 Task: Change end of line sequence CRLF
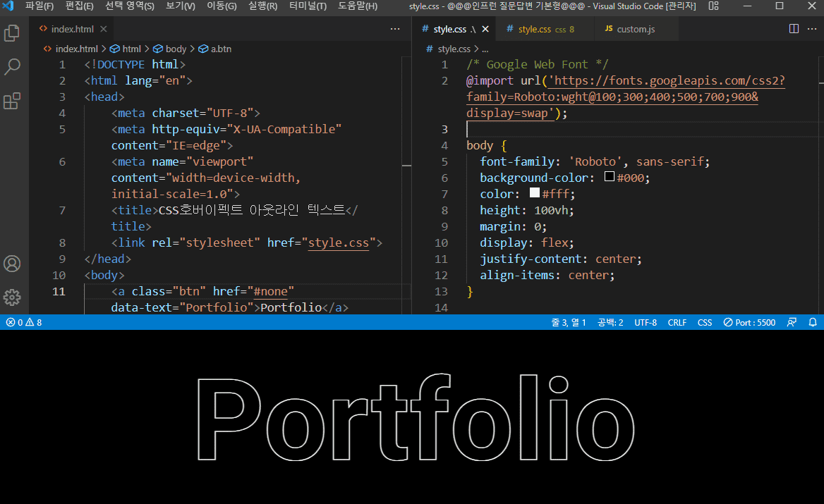tap(677, 322)
